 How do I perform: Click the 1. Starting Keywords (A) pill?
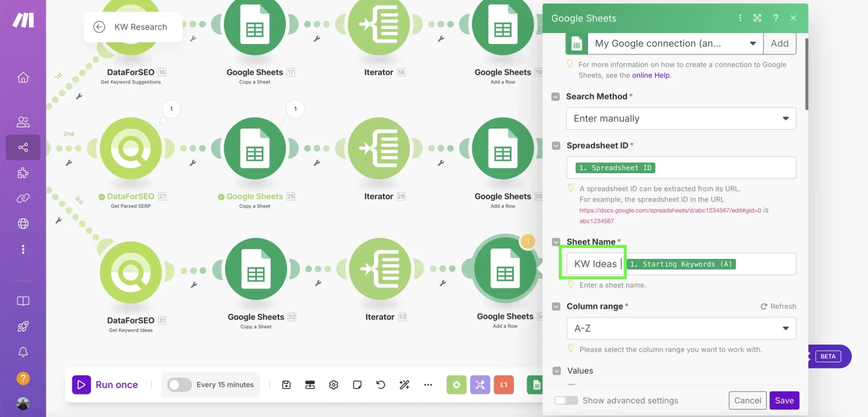click(681, 264)
